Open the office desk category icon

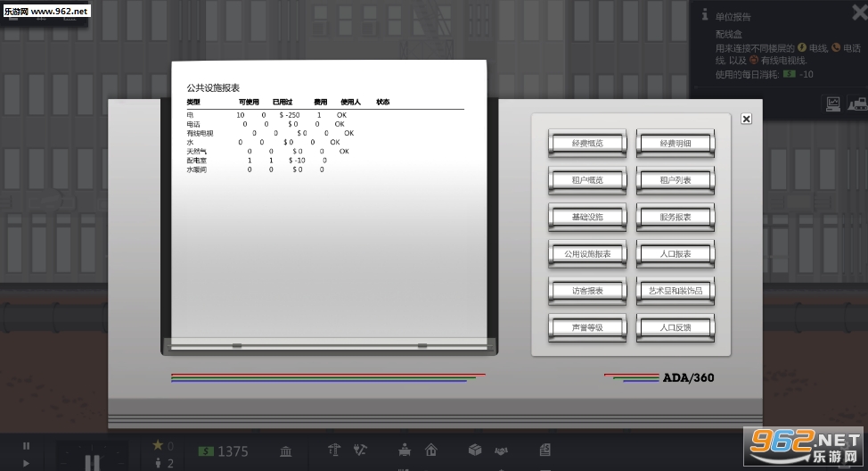(x=405, y=450)
